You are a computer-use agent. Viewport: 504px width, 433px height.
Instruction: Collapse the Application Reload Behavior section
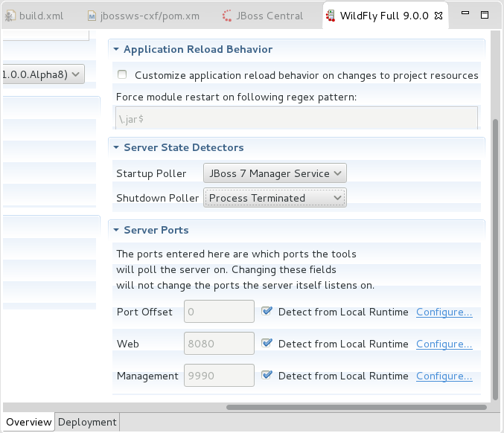(116, 49)
